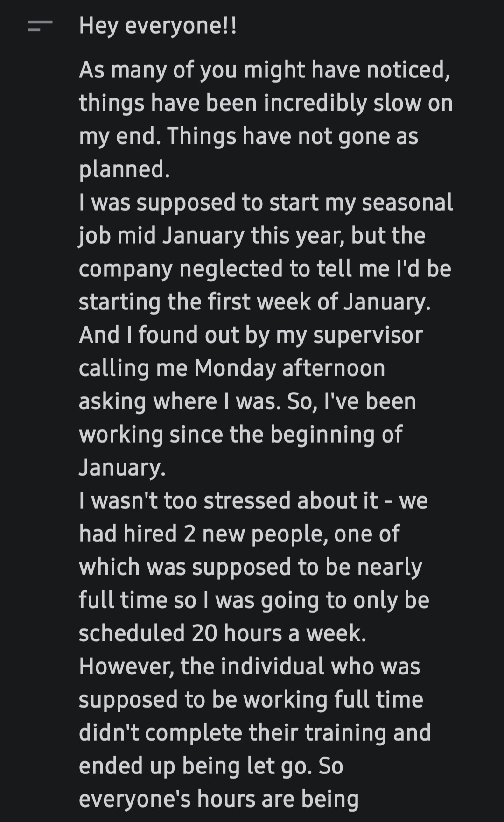This screenshot has width=504, height=822.
Task: Tap the line "I was supposed to start my seasonal"
Action: (x=266, y=203)
